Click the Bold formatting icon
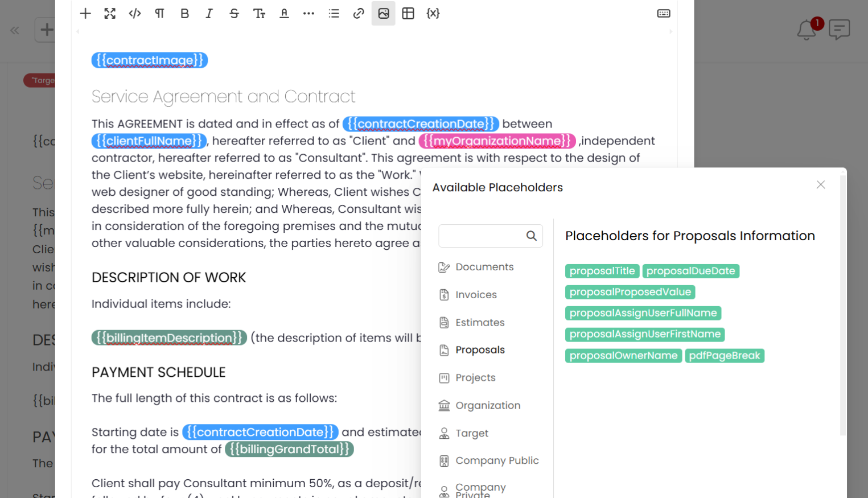 [184, 14]
